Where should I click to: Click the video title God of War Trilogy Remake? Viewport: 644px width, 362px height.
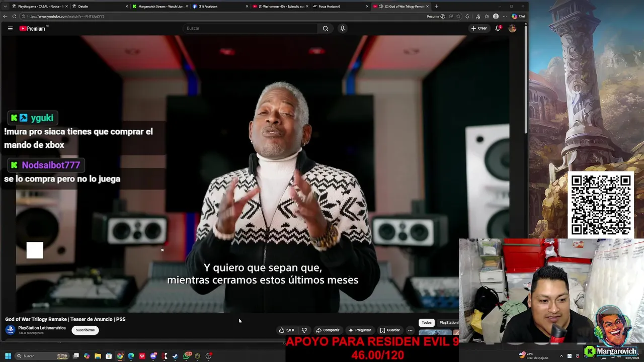tap(65, 319)
